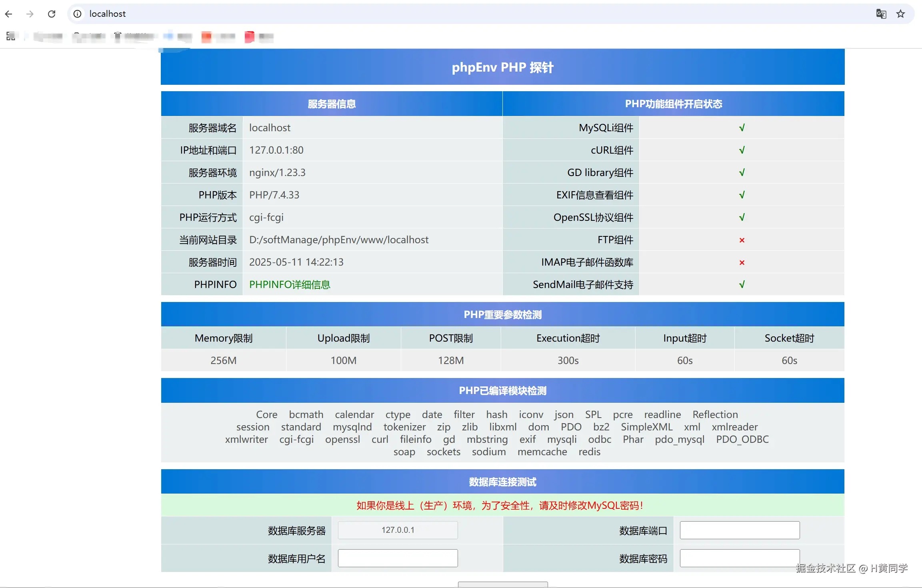922x588 pixels.
Task: Click the 数据库用户名 input field
Action: click(398, 558)
